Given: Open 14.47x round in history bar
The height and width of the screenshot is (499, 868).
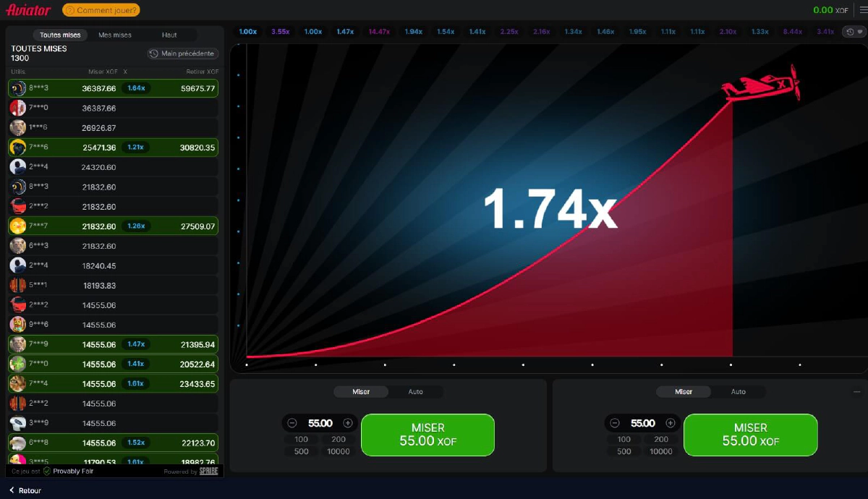Looking at the screenshot, I should click(379, 32).
